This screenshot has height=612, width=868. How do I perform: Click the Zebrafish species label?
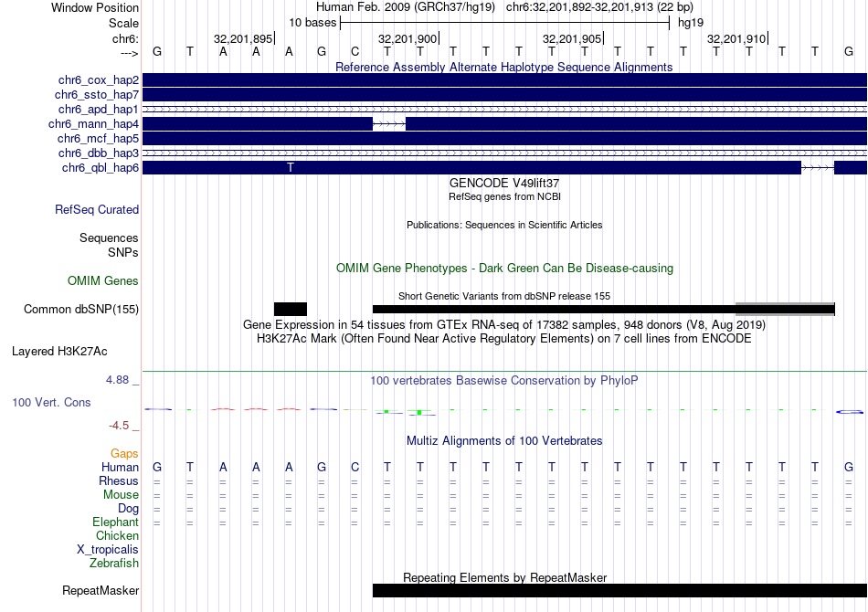tap(114, 564)
